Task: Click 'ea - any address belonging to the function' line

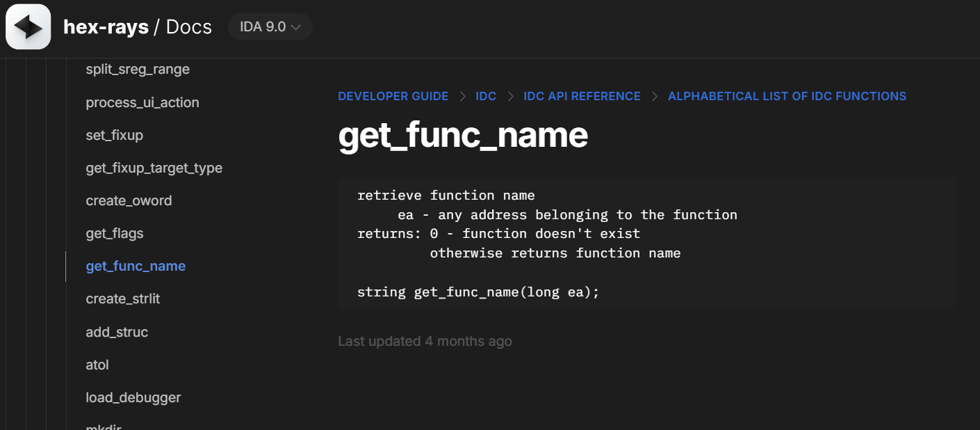Action: pos(567,214)
